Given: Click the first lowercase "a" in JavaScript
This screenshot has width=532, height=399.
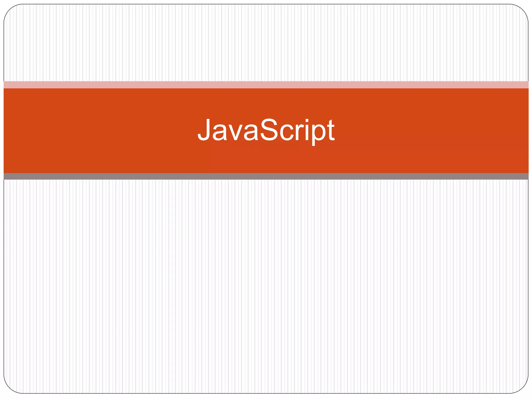Looking at the screenshot, I should coord(220,133).
